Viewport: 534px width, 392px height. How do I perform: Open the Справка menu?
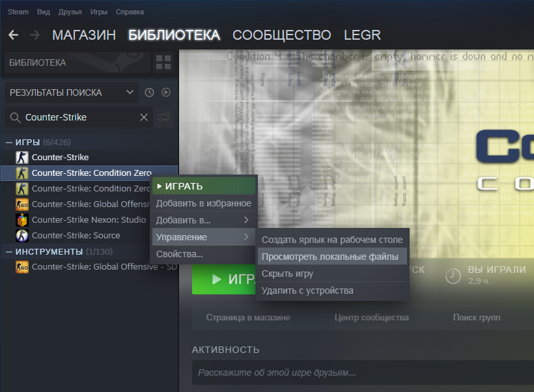[130, 12]
